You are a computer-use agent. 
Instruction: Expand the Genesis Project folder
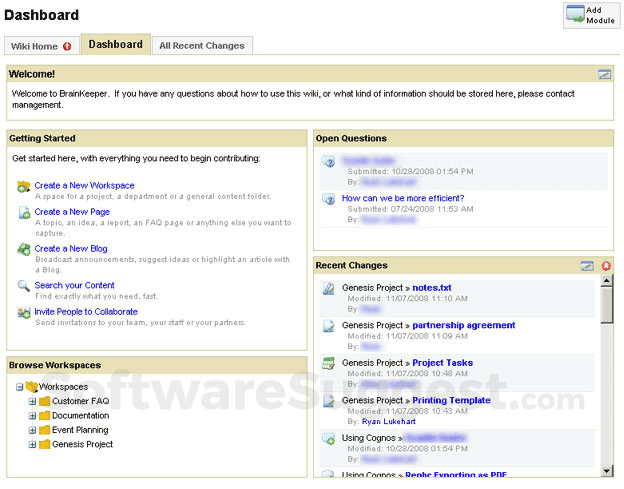click(32, 444)
